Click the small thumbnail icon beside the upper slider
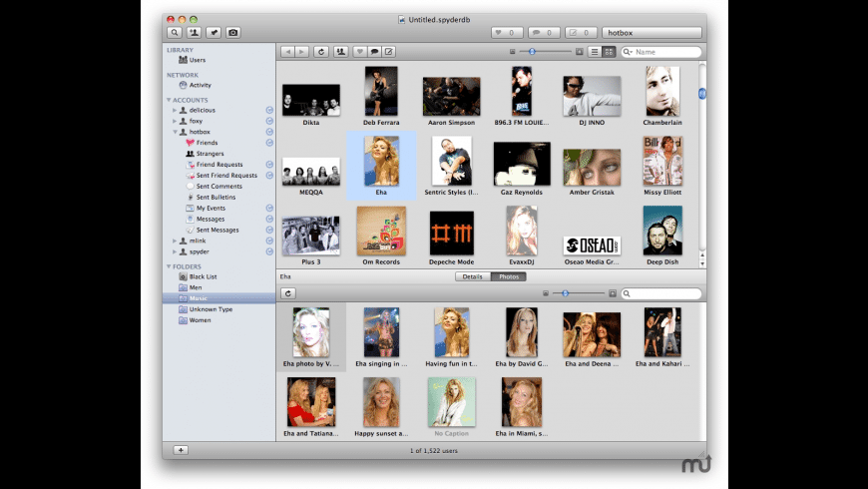Screen dimensions: 868x489 513,52
